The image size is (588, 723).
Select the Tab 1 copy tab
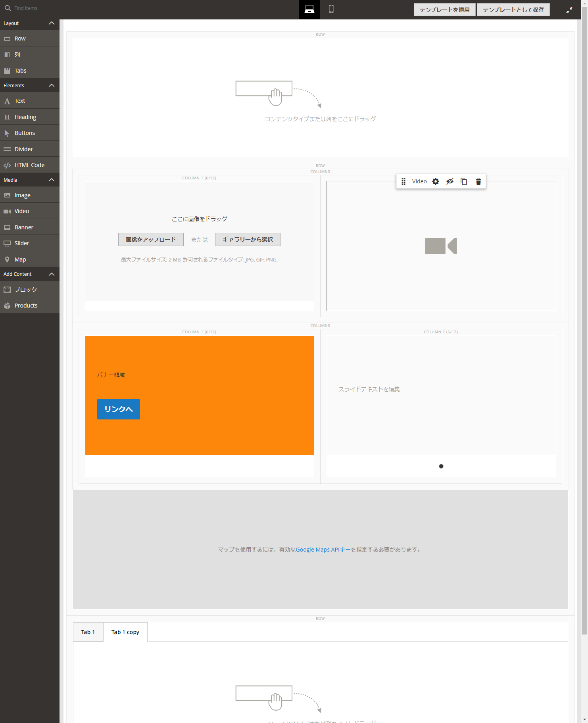pos(125,632)
